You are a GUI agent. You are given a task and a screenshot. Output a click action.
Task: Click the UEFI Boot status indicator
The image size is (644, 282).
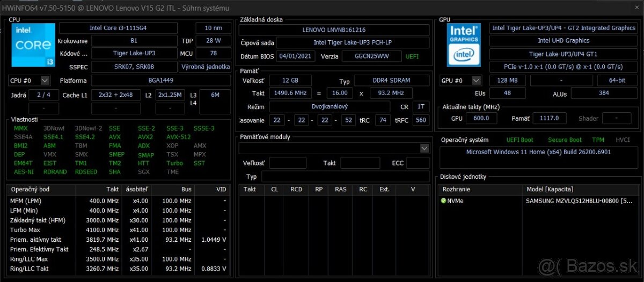click(519, 140)
